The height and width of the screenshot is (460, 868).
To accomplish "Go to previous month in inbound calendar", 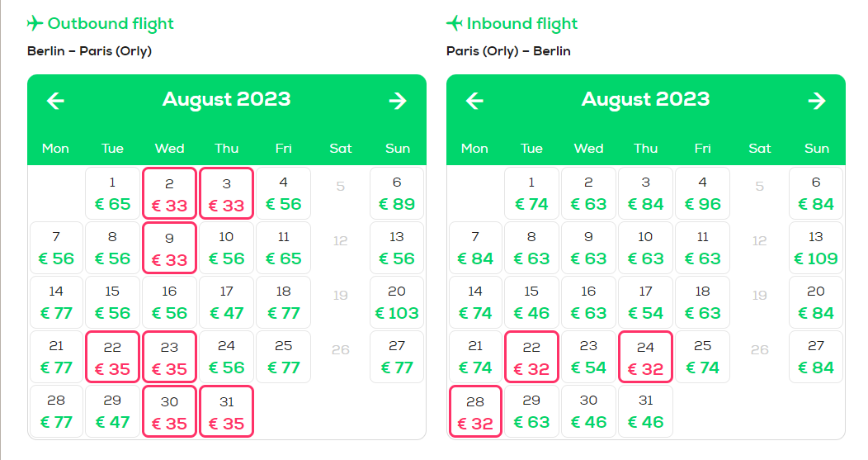I will tap(474, 100).
